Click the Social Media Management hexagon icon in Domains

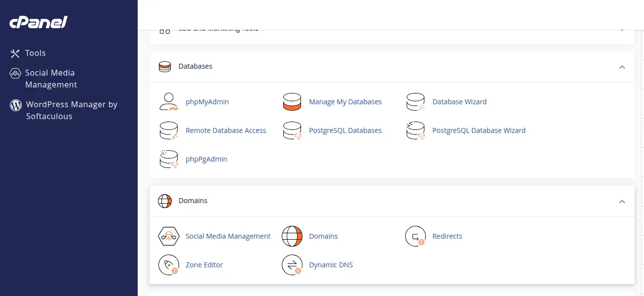click(169, 236)
